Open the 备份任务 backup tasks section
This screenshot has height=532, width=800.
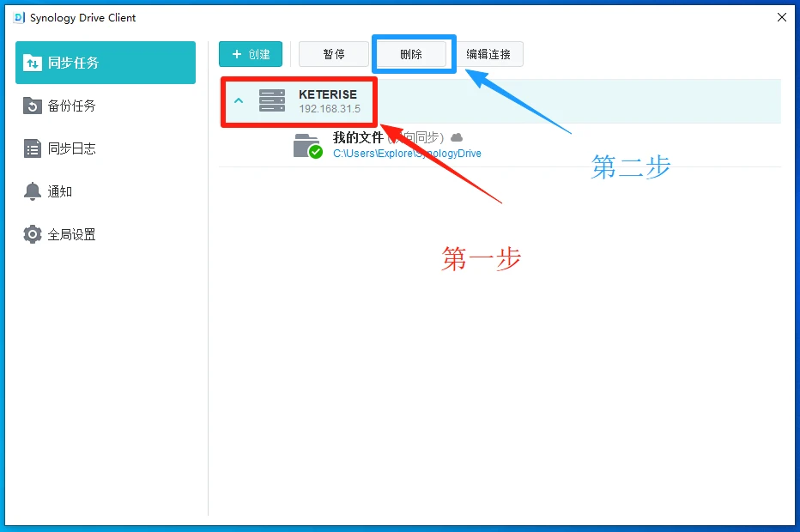pyautogui.click(x=106, y=106)
